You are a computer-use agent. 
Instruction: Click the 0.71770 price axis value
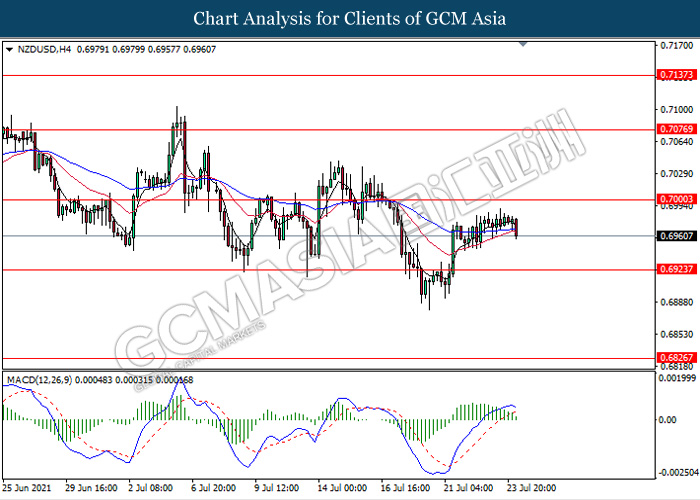pos(675,45)
